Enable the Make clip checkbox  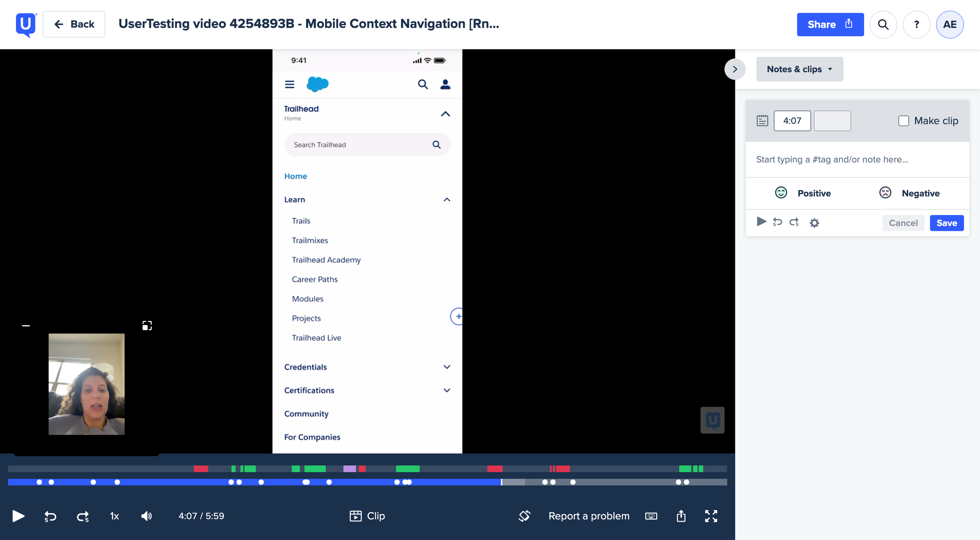click(x=904, y=121)
